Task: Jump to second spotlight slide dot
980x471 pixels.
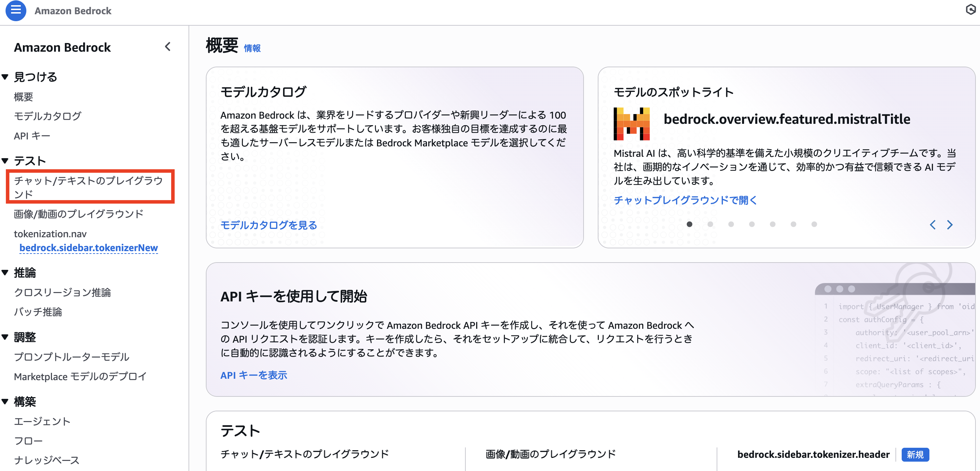Action: click(710, 225)
